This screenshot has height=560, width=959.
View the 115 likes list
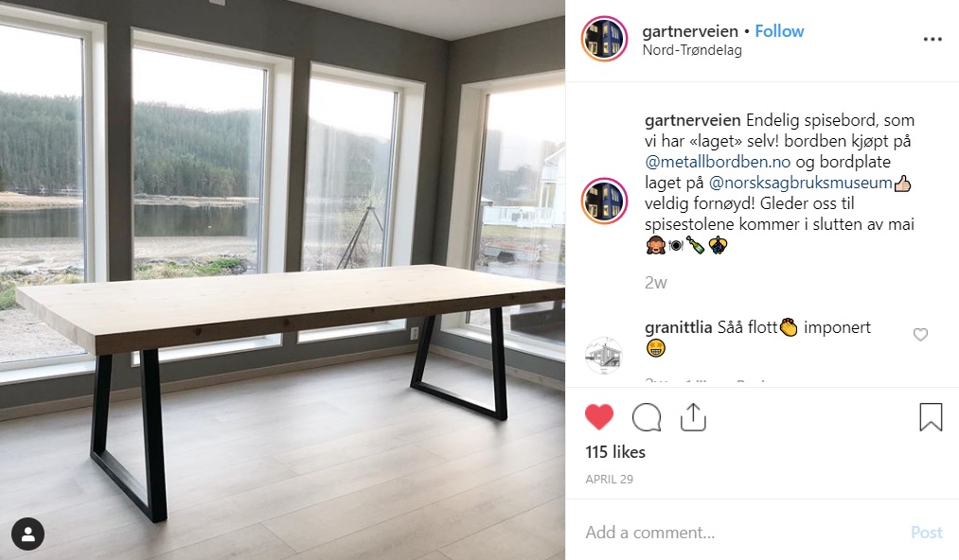coord(615,452)
